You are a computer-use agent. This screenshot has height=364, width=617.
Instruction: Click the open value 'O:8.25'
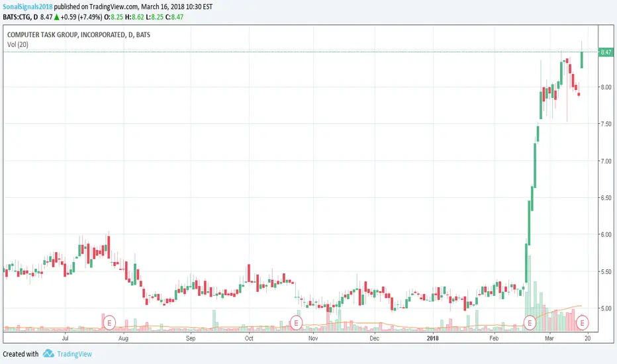(x=113, y=17)
